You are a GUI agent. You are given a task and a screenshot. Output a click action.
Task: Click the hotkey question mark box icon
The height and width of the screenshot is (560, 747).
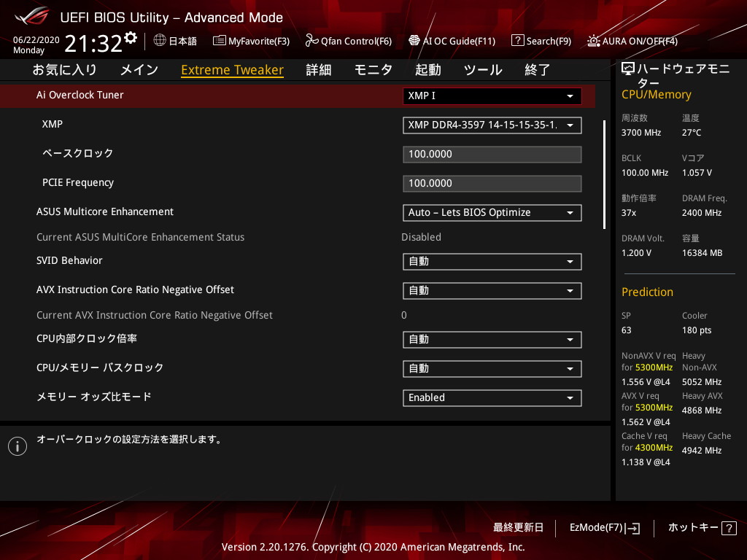[x=729, y=528]
